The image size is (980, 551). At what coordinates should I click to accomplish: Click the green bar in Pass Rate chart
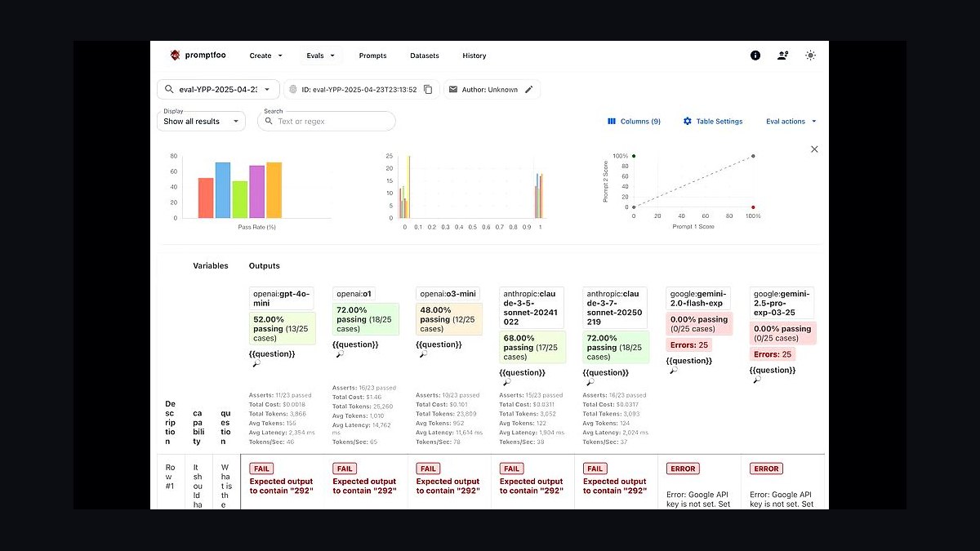239,199
